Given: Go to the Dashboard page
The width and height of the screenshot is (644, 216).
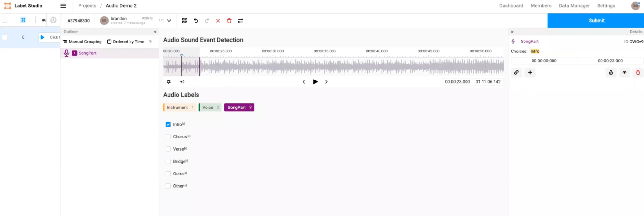Looking at the screenshot, I should coord(511,6).
